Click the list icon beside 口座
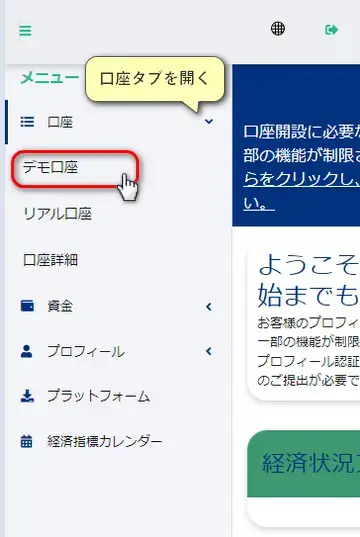 (27, 122)
